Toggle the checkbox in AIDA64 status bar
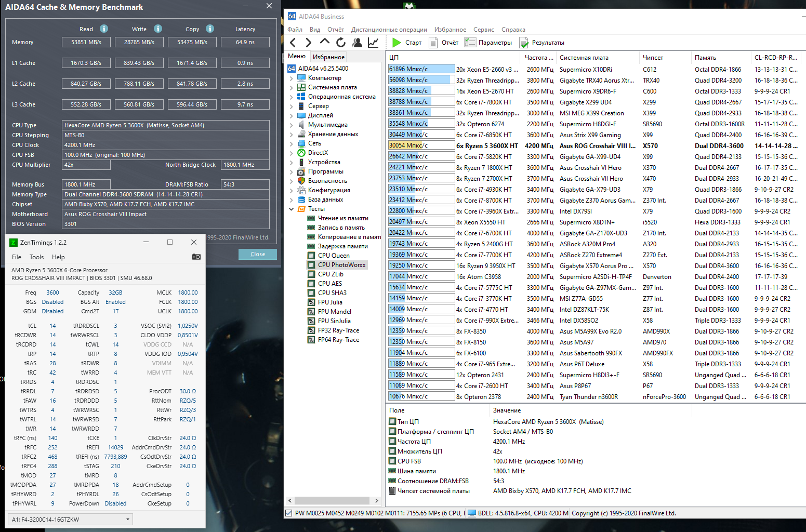This screenshot has width=806, height=532. pos(288,513)
